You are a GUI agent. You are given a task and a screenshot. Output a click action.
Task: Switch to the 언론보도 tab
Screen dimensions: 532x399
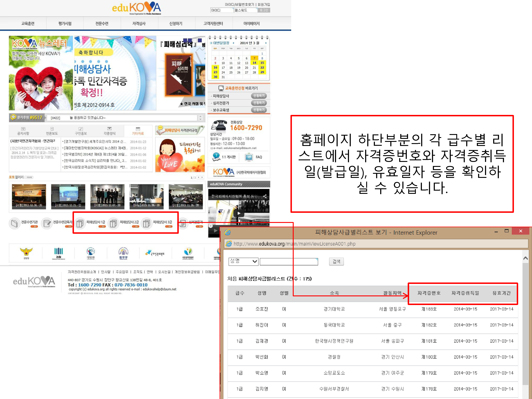point(52,131)
